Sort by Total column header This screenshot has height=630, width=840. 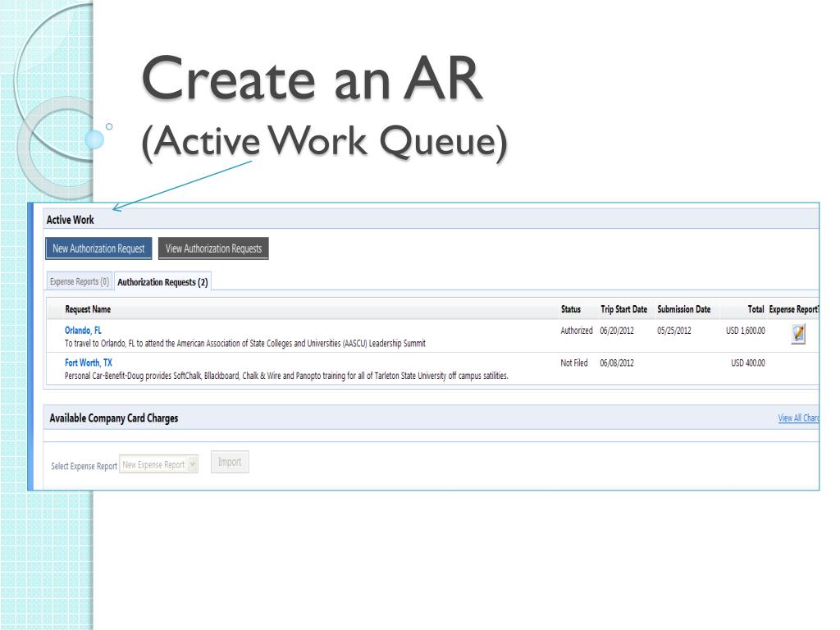(756, 309)
